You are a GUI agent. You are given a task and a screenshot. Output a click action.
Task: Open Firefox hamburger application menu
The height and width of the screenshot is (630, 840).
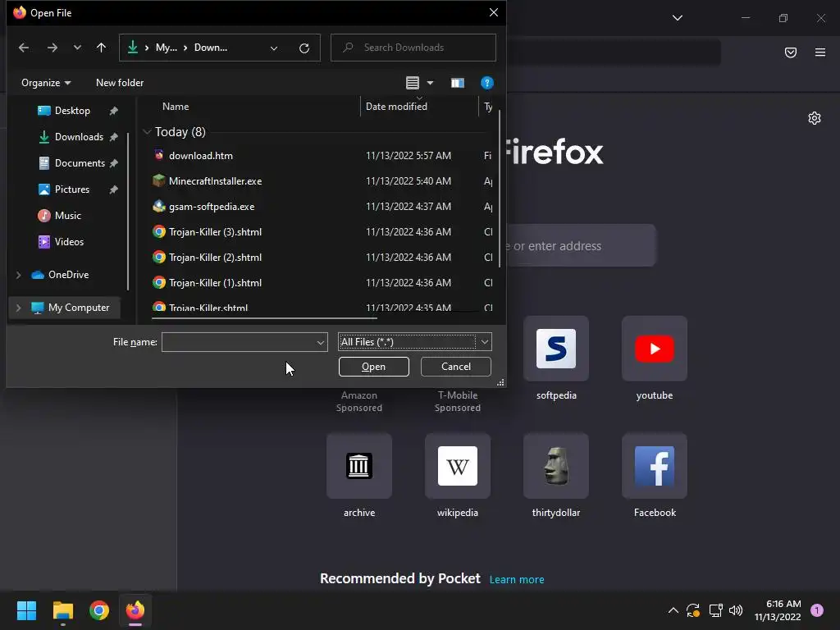(820, 52)
